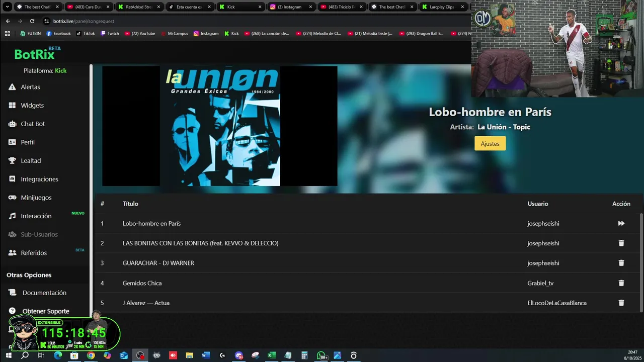Reload the BotRix page
The width and height of the screenshot is (644, 362).
tap(32, 21)
